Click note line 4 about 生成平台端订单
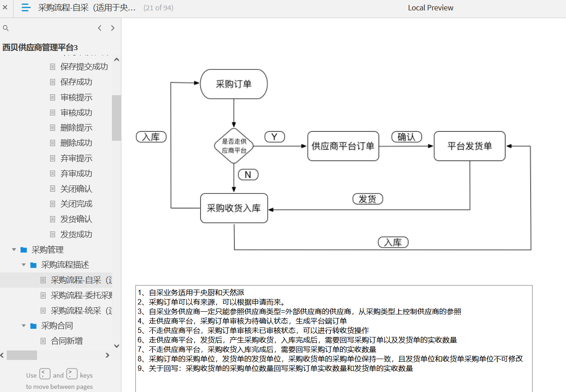Viewport: 566px width, 392px height. click(x=242, y=321)
